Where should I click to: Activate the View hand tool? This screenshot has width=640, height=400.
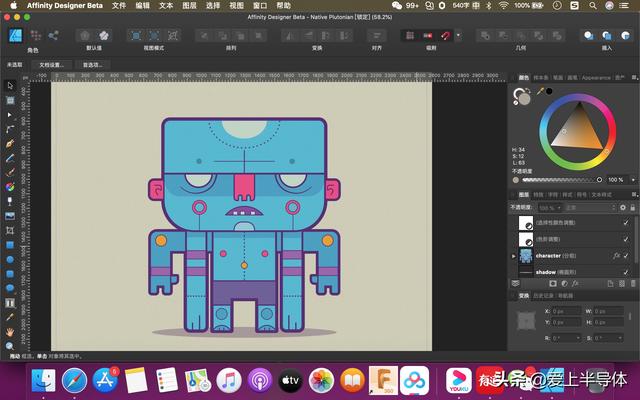(10, 332)
